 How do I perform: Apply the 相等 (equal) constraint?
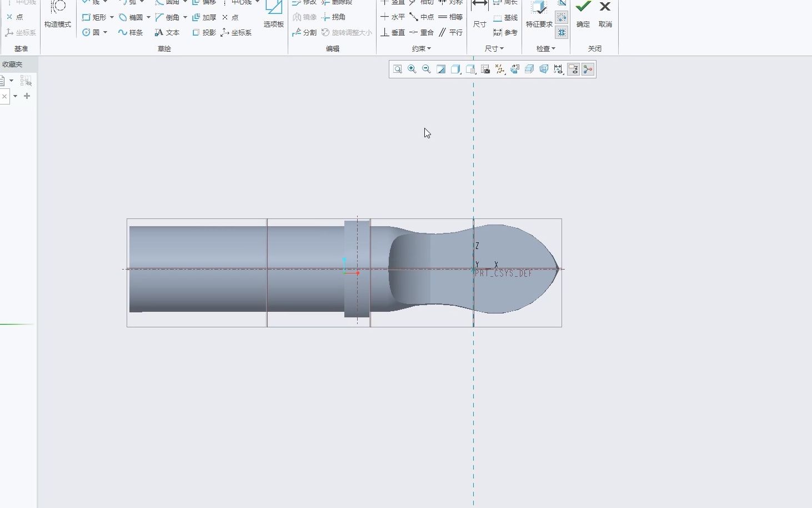click(x=450, y=17)
